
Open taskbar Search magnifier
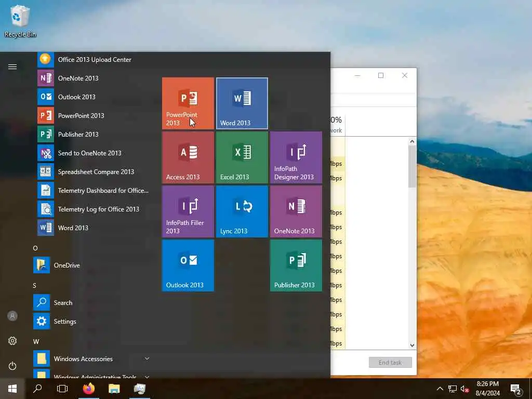37,389
